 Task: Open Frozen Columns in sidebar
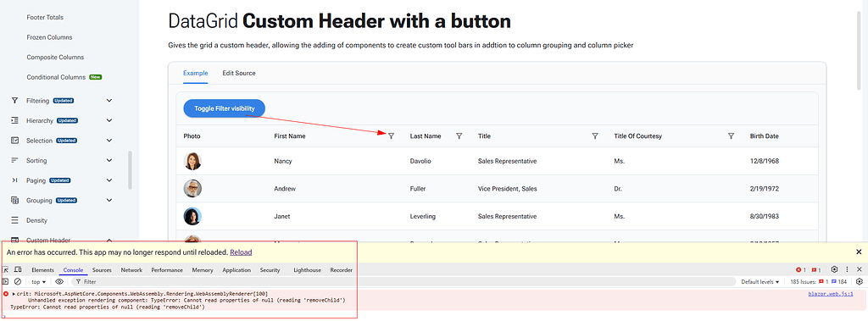pos(49,37)
